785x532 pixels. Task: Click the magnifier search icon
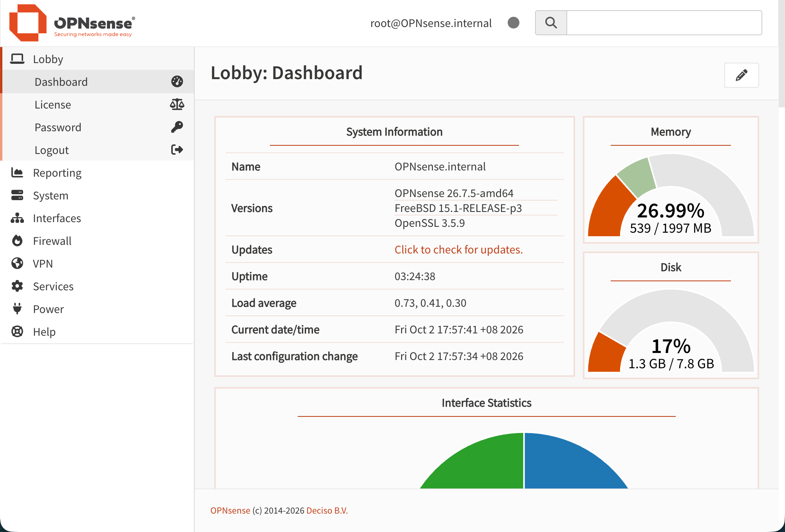pyautogui.click(x=551, y=23)
